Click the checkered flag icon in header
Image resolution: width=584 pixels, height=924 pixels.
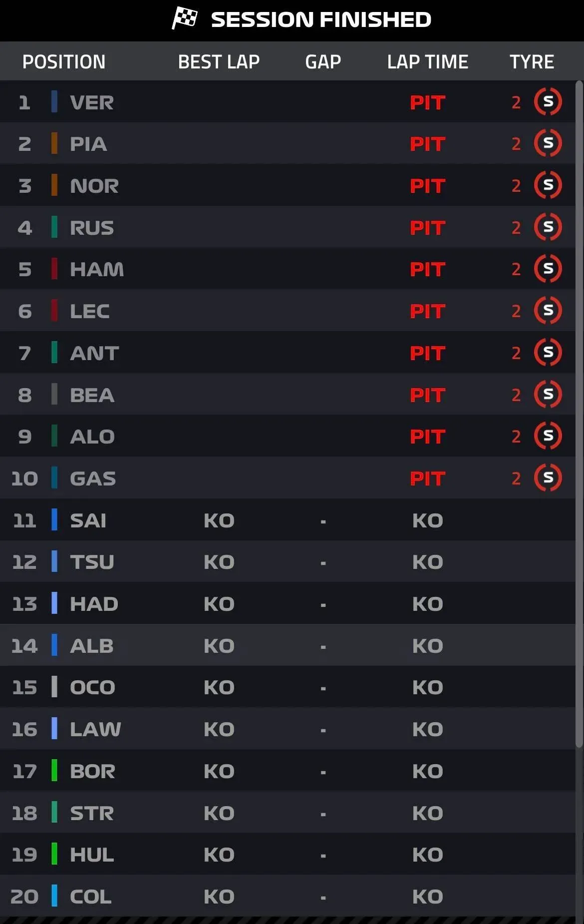(x=185, y=18)
